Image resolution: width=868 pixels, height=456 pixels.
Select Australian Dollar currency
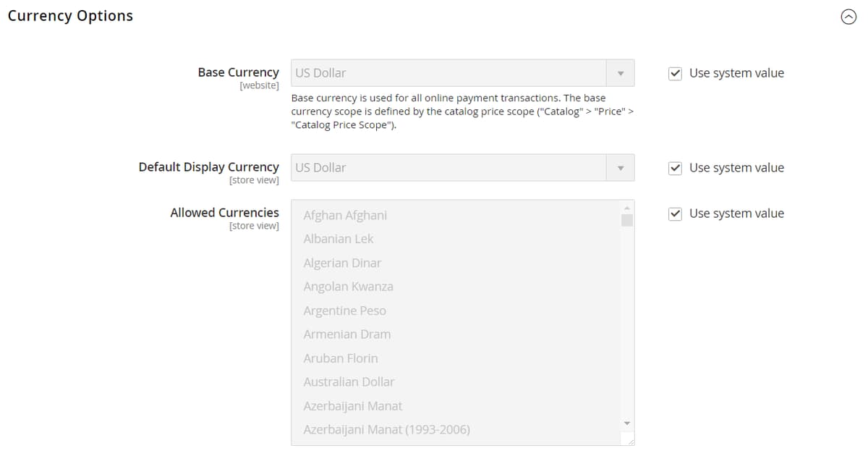pos(349,381)
